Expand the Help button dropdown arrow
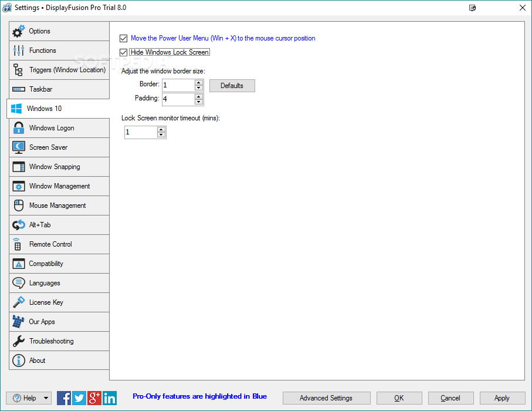Image resolution: width=532 pixels, height=411 pixels. tap(46, 398)
